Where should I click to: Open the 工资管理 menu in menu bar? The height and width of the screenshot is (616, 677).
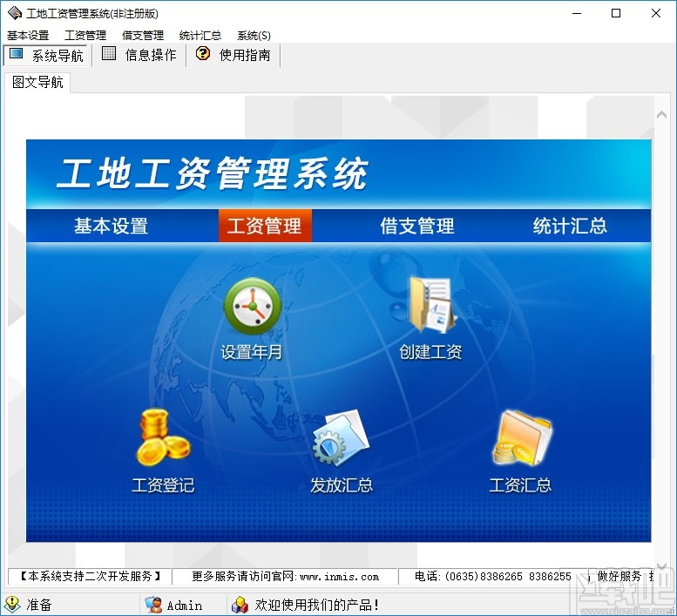pyautogui.click(x=85, y=36)
